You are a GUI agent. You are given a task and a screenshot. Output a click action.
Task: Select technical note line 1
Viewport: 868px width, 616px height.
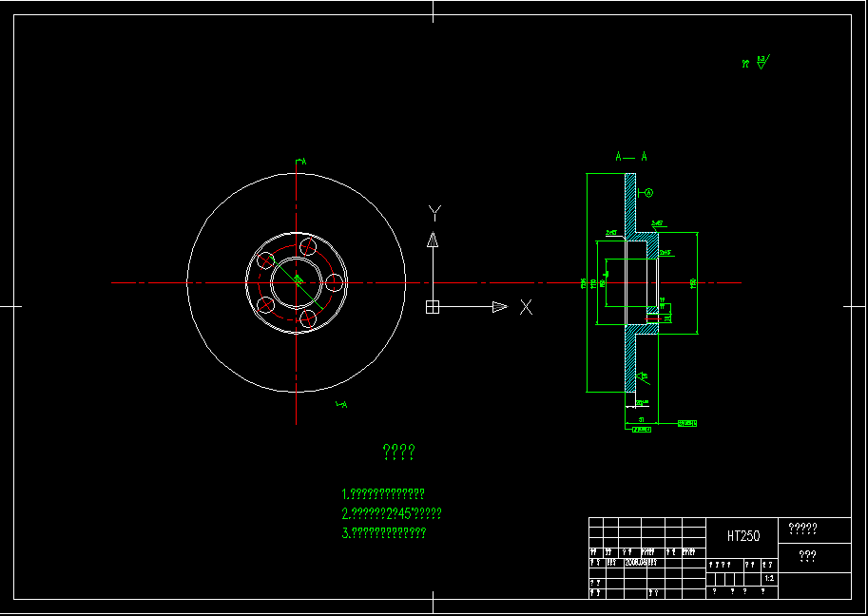click(x=383, y=493)
